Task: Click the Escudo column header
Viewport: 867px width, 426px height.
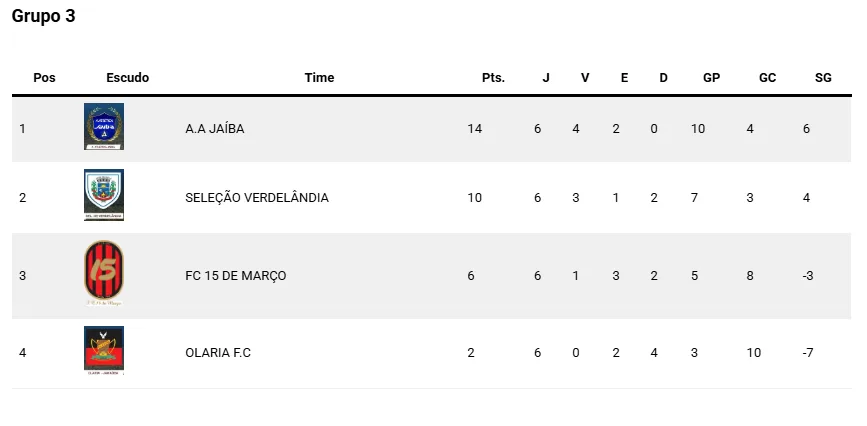Action: coord(128,78)
